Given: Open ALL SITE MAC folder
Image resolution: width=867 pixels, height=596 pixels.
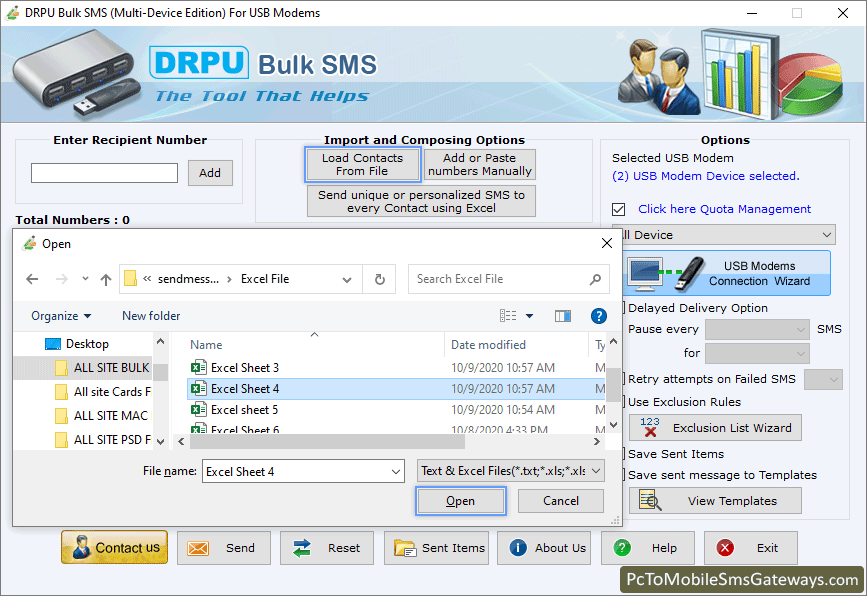Looking at the screenshot, I should (103, 416).
